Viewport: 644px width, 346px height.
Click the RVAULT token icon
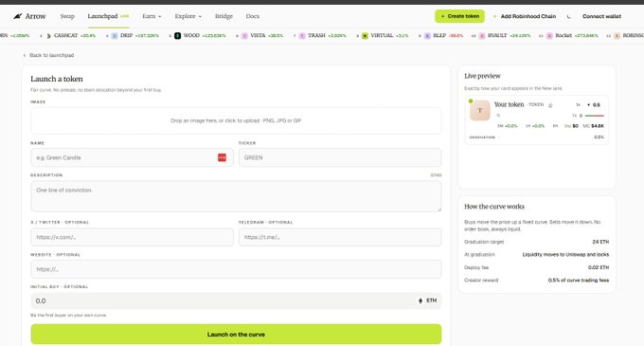[482, 36]
